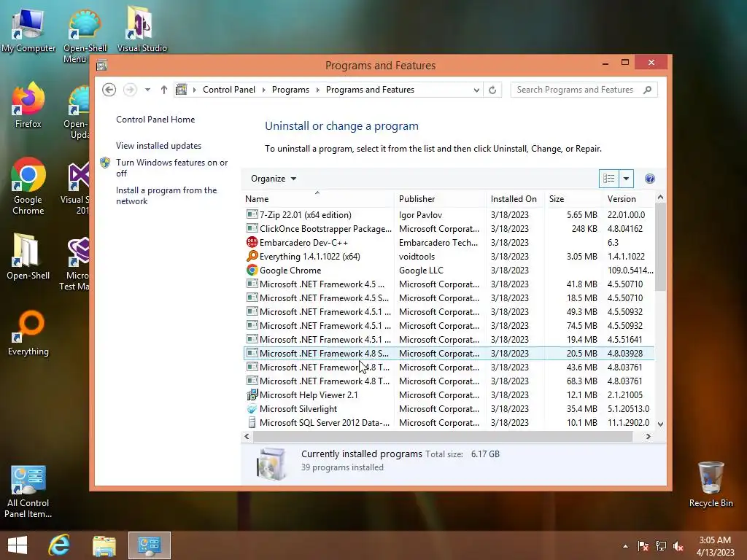The height and width of the screenshot is (560, 747).
Task: Open the Recycle Bin
Action: pos(711,485)
